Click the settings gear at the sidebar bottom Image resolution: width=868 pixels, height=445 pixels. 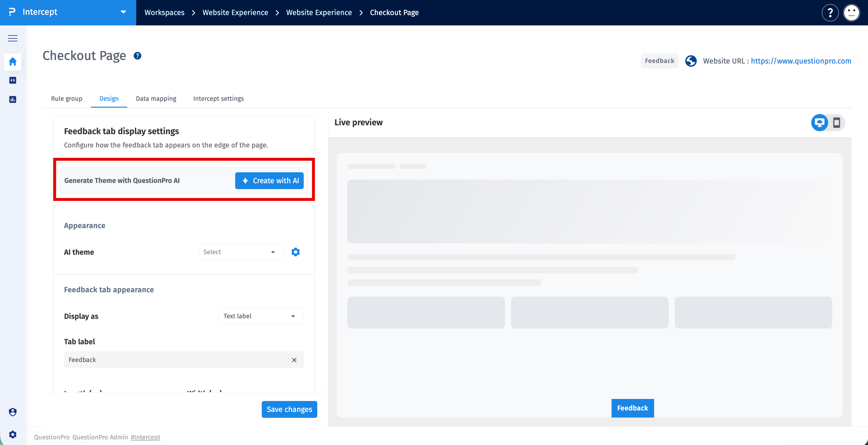(12, 434)
